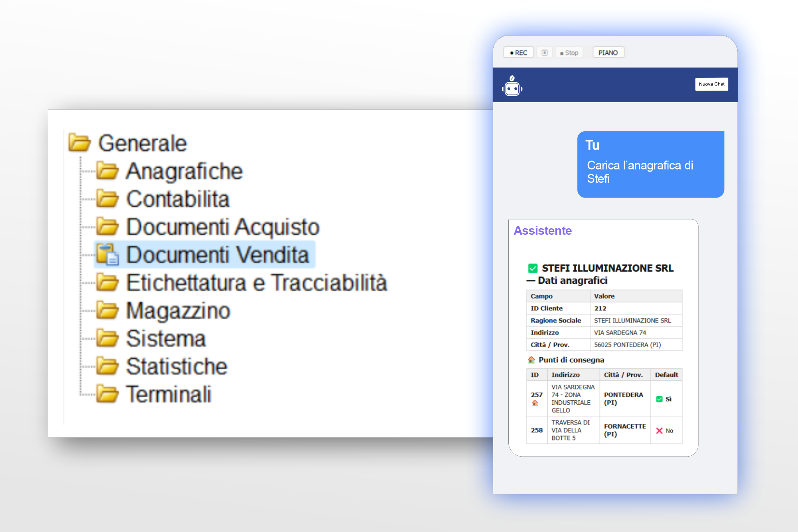Open the PIANO button
This screenshot has width=798, height=532.
608,53
